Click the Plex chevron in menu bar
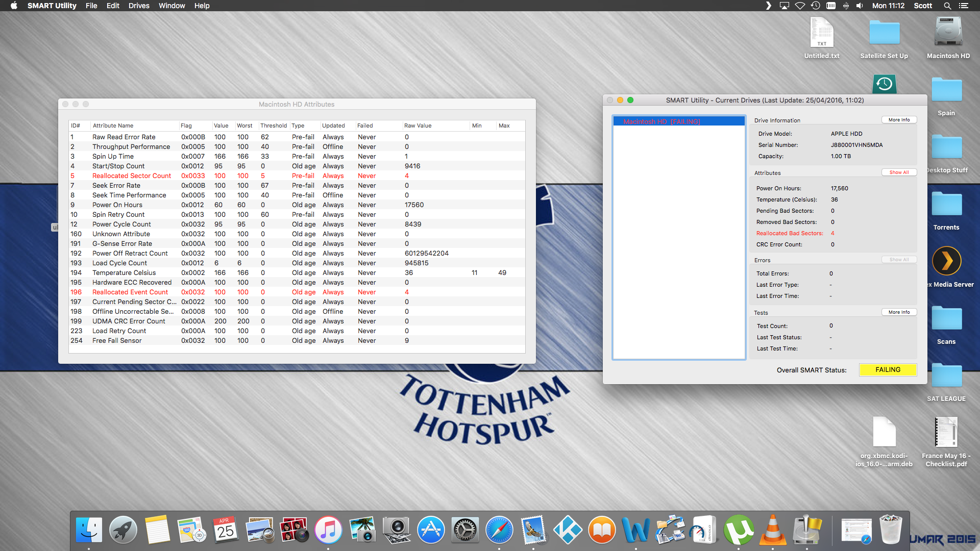 768,6
